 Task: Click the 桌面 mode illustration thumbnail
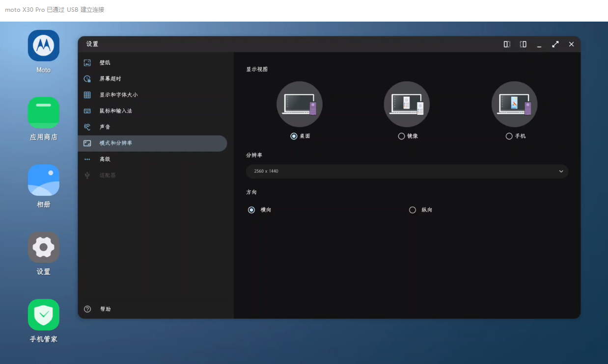tap(300, 104)
